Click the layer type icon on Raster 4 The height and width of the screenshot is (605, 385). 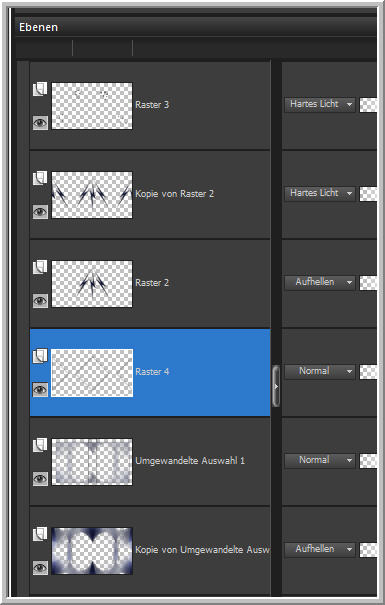40,356
